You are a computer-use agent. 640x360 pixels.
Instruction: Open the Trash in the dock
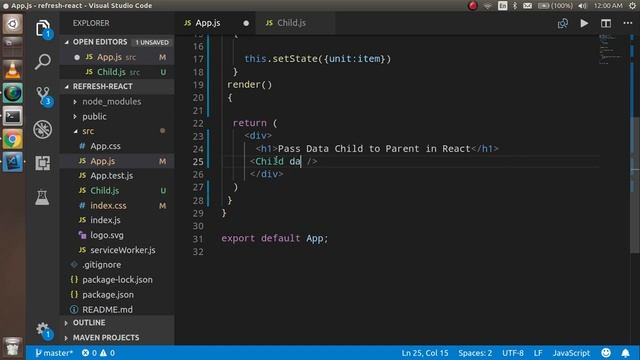tap(13, 347)
